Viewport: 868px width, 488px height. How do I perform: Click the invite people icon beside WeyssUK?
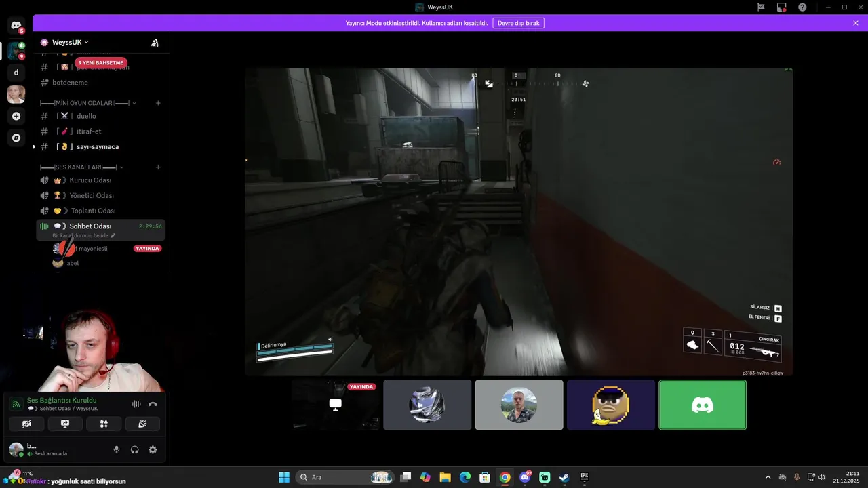coord(155,42)
